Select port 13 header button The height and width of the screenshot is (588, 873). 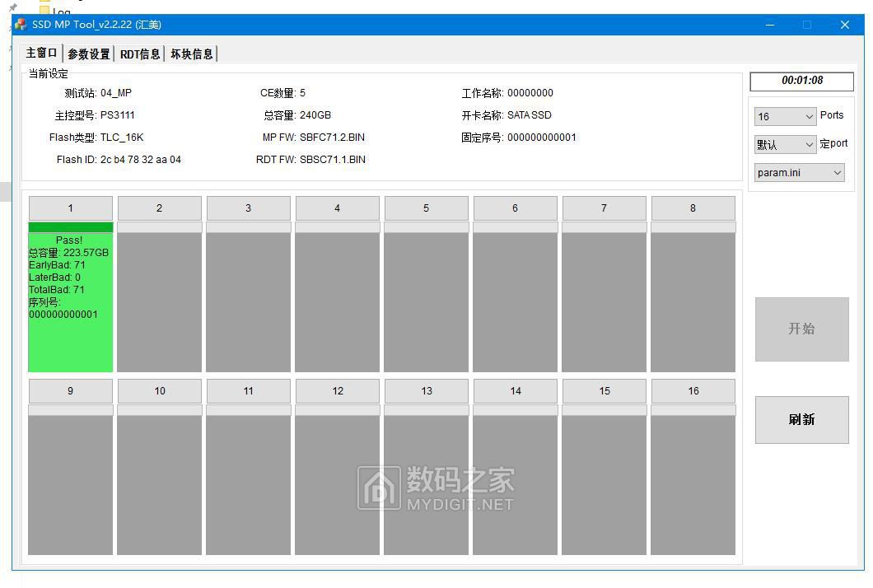pos(426,391)
